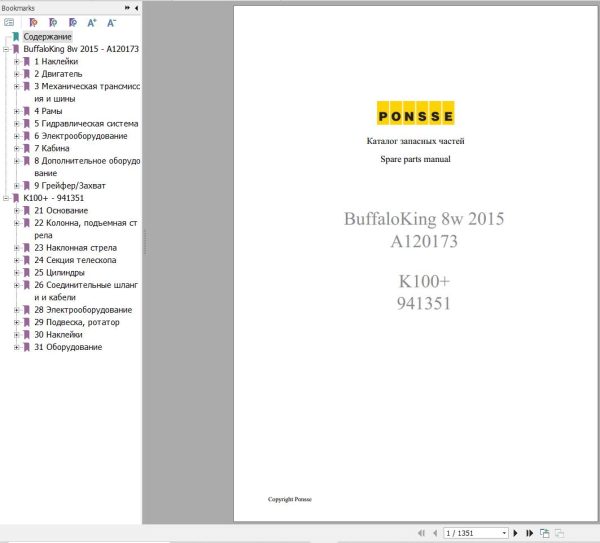Click the purple bookmark icon beside 1 Наклейки

26,62
